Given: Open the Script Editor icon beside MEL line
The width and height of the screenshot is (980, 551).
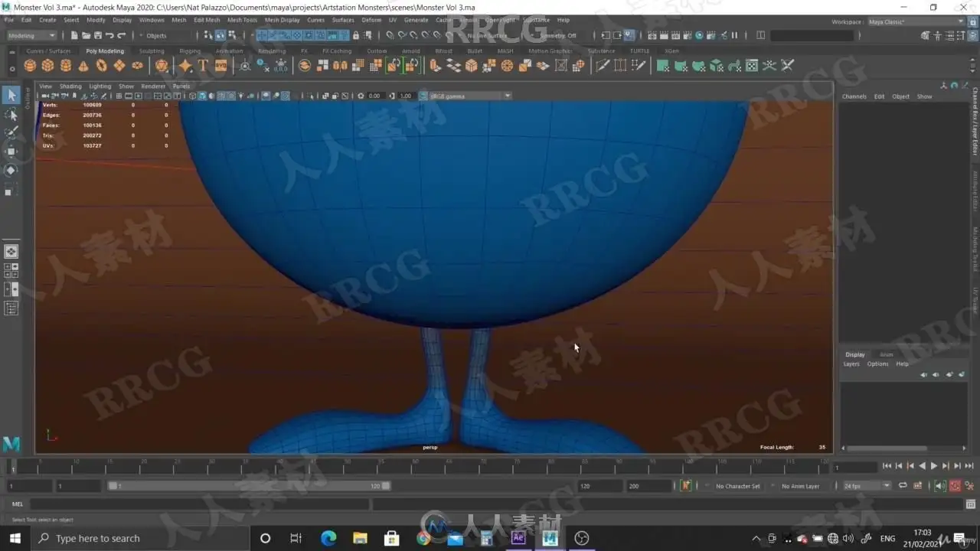Looking at the screenshot, I should tap(970, 504).
